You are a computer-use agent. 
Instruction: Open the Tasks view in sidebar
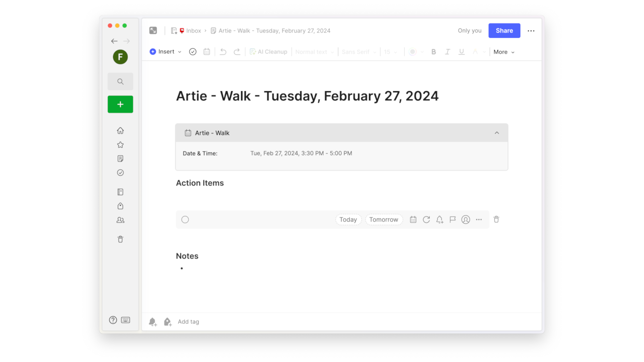coord(120,173)
